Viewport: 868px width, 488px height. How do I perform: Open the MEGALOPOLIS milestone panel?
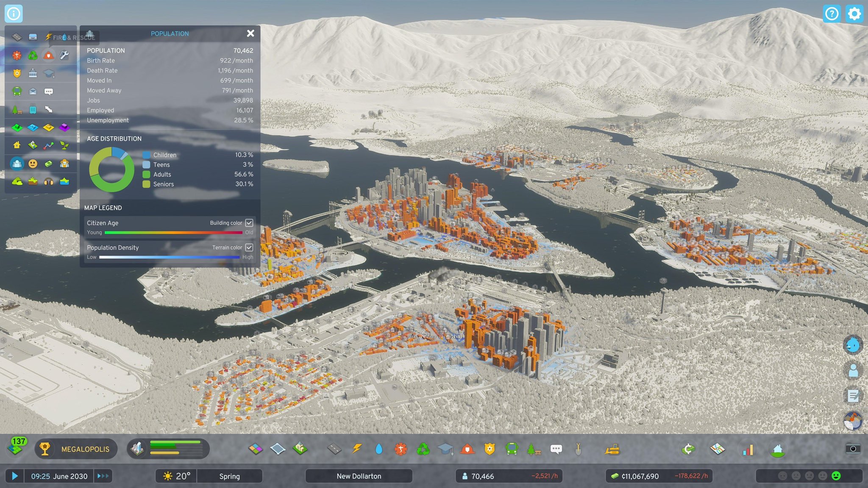(x=87, y=449)
